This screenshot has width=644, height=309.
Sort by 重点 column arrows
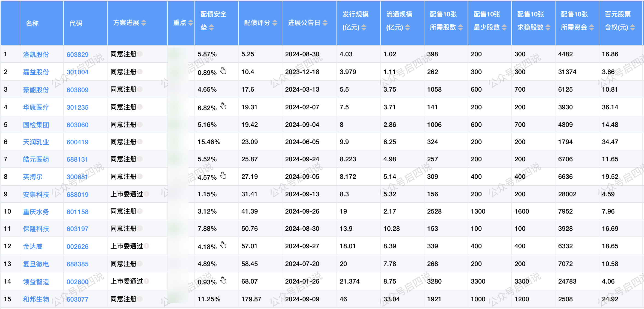pos(191,23)
